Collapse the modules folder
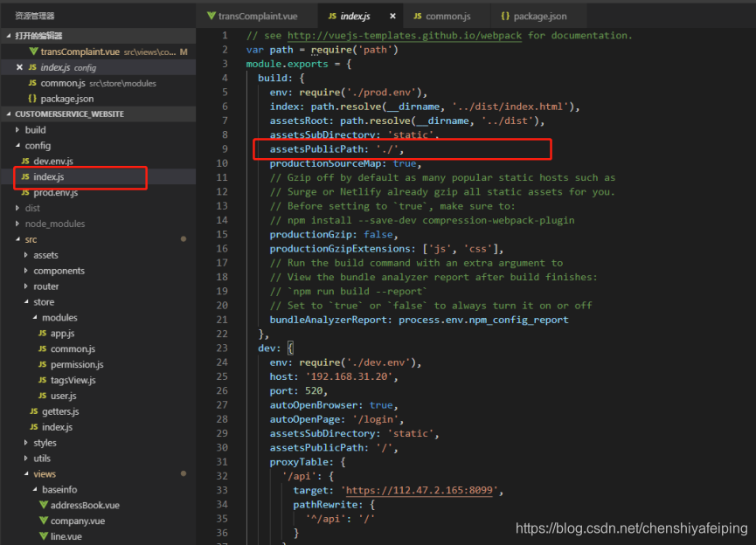Viewport: 756px width, 545px height. click(x=35, y=317)
